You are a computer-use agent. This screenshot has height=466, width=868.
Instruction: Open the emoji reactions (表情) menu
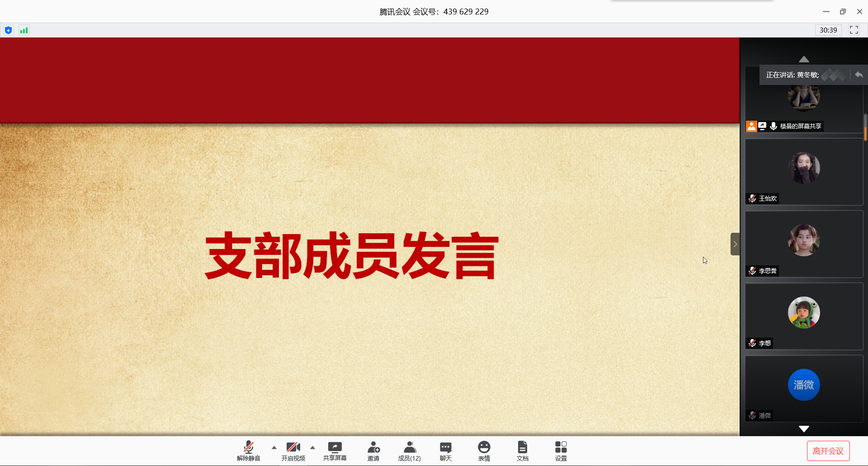click(484, 451)
